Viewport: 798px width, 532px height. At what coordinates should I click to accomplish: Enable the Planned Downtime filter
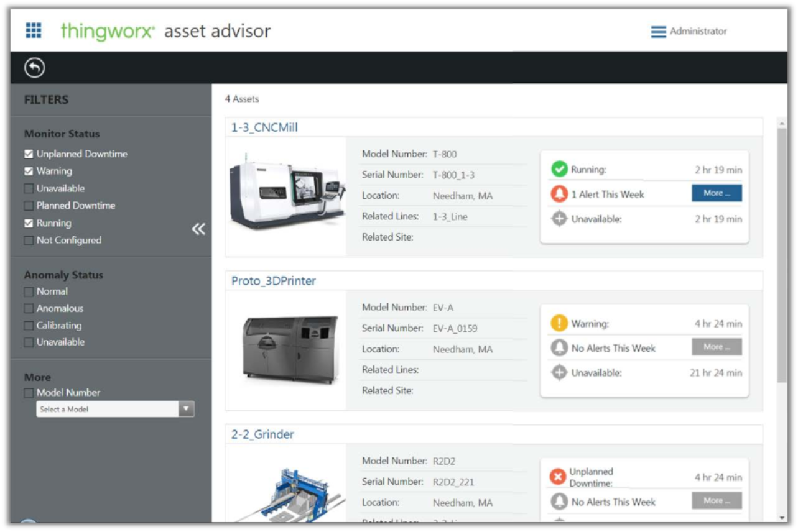pyautogui.click(x=29, y=206)
